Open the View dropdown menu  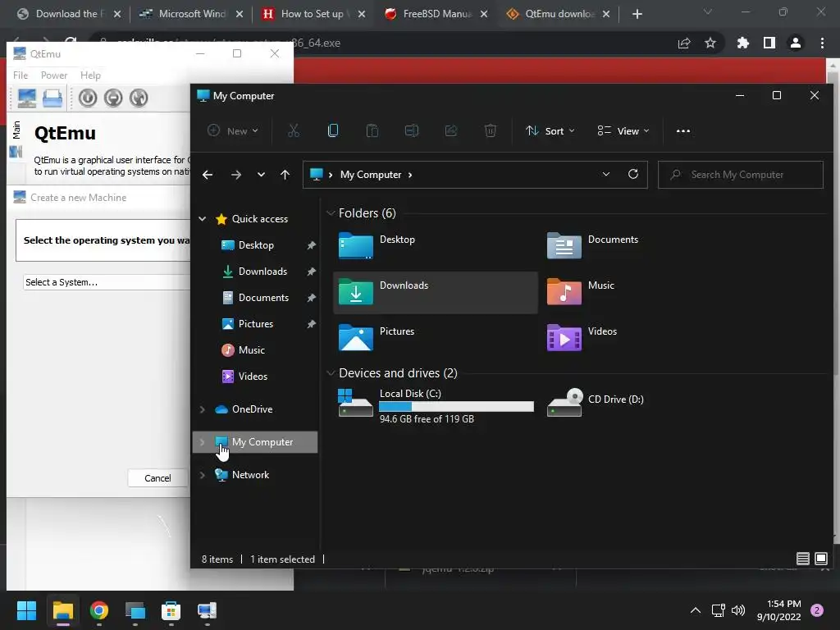(623, 130)
